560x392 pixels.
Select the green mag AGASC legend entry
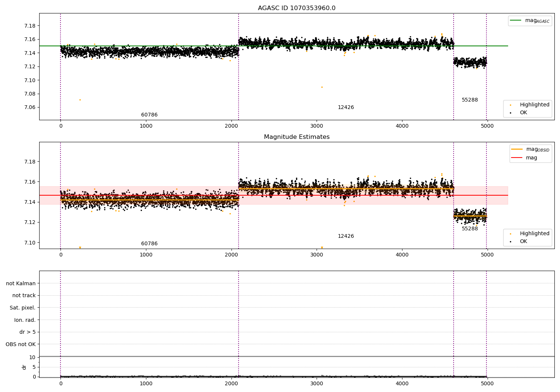tap(530, 21)
